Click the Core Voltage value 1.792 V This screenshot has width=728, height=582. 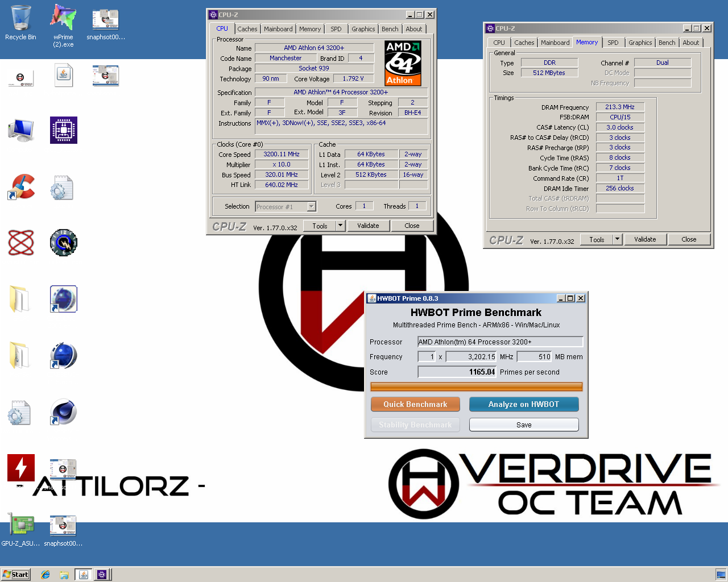coord(353,78)
